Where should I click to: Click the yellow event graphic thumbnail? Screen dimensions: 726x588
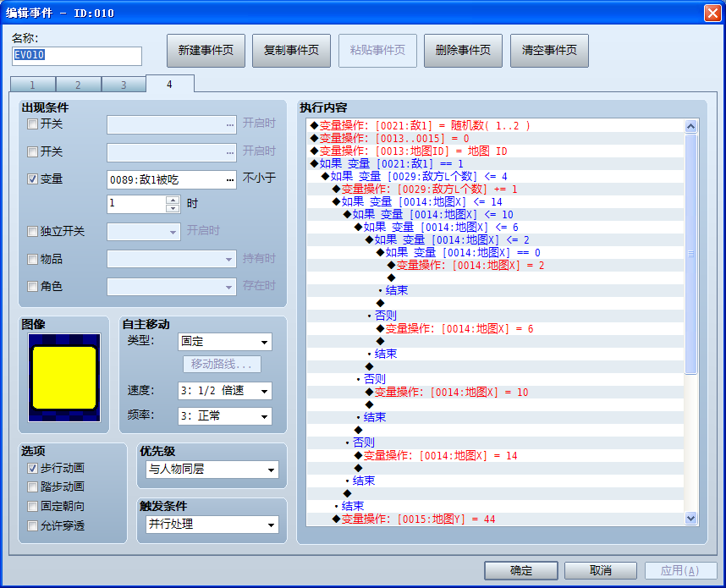click(64, 378)
